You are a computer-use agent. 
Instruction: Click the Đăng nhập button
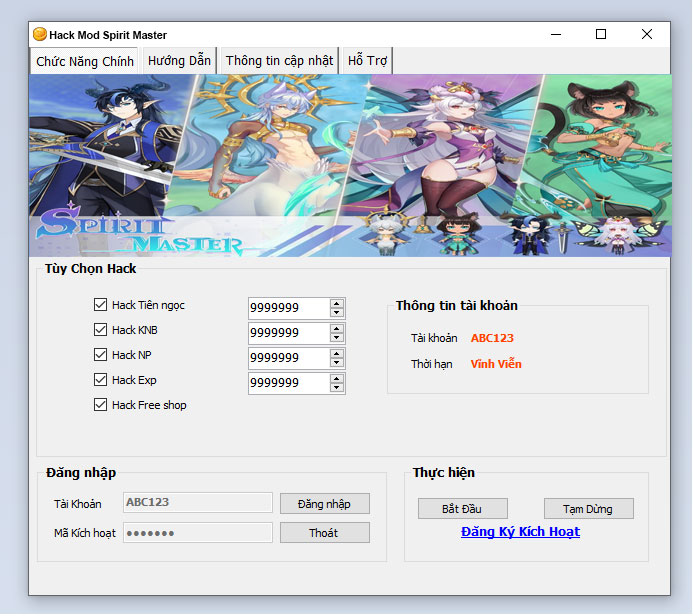324,504
